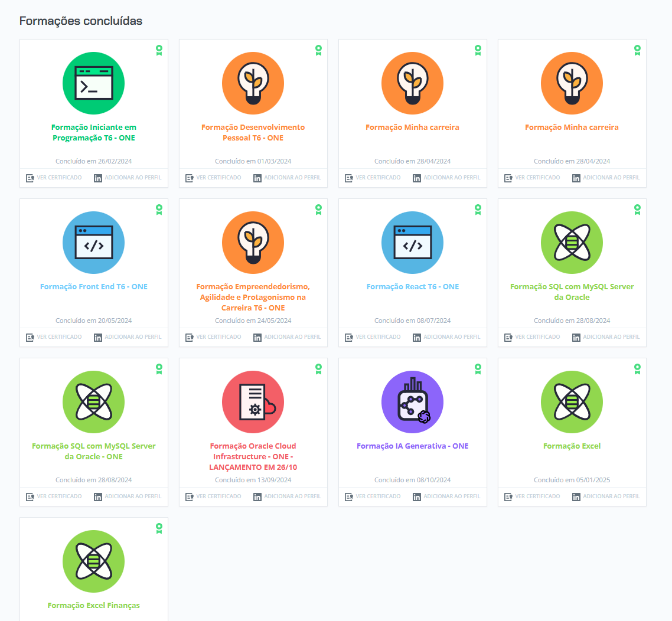Open the Formação Front End T6 - ONE title
The height and width of the screenshot is (621, 672).
point(94,286)
